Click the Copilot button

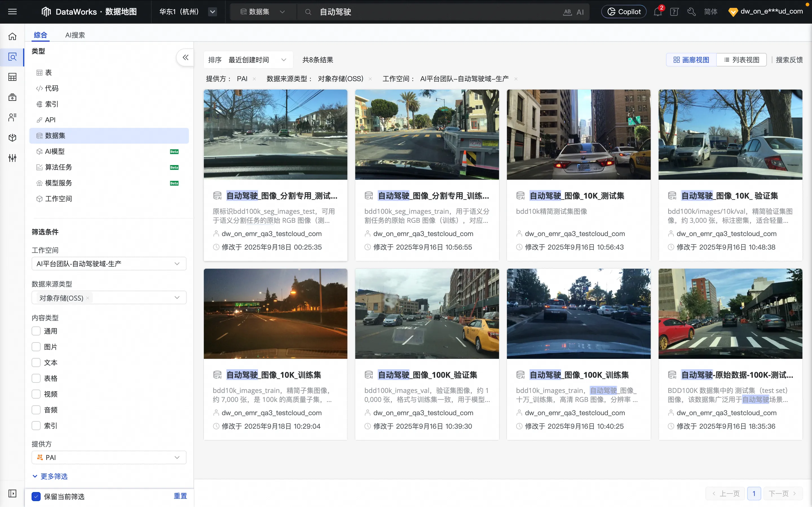[624, 12]
